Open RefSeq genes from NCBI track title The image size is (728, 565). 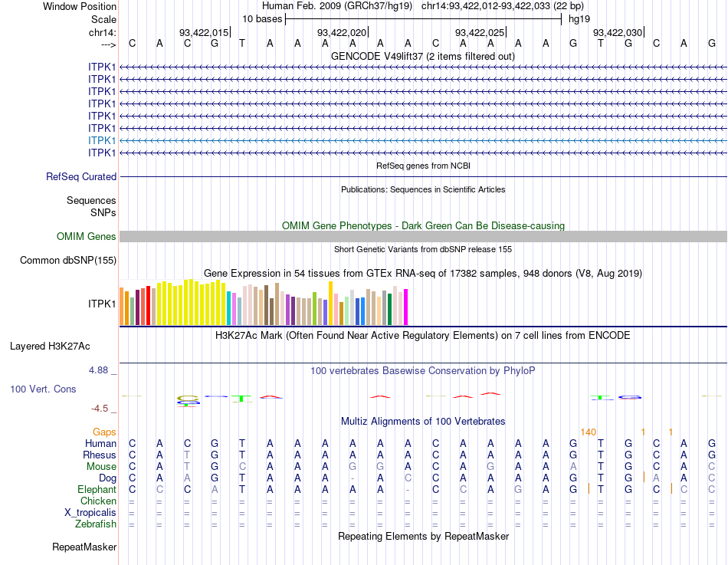tap(423, 166)
